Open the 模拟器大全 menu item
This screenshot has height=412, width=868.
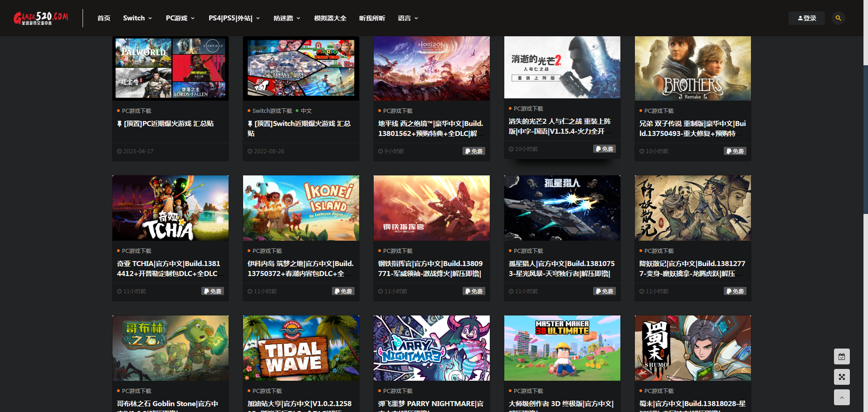coord(330,18)
